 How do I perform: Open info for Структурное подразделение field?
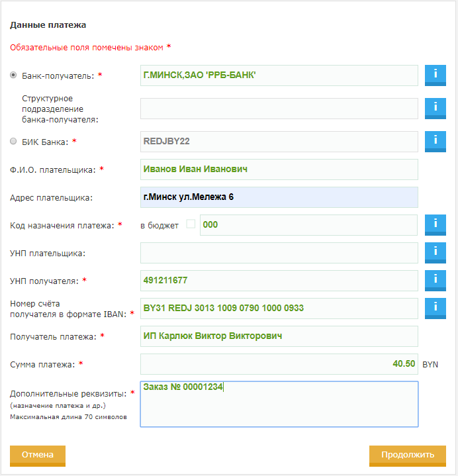click(x=435, y=108)
